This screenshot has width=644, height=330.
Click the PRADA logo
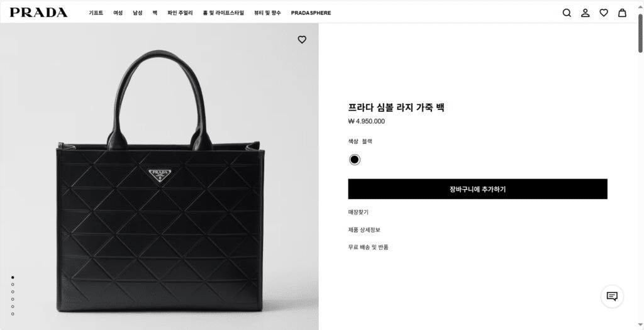click(x=38, y=13)
